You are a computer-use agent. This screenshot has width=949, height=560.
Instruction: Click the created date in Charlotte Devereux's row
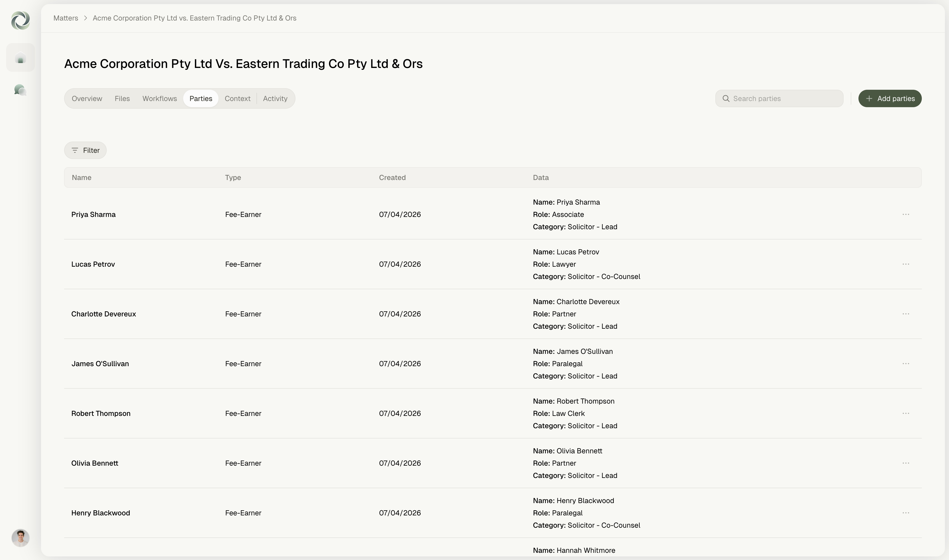[x=400, y=314]
